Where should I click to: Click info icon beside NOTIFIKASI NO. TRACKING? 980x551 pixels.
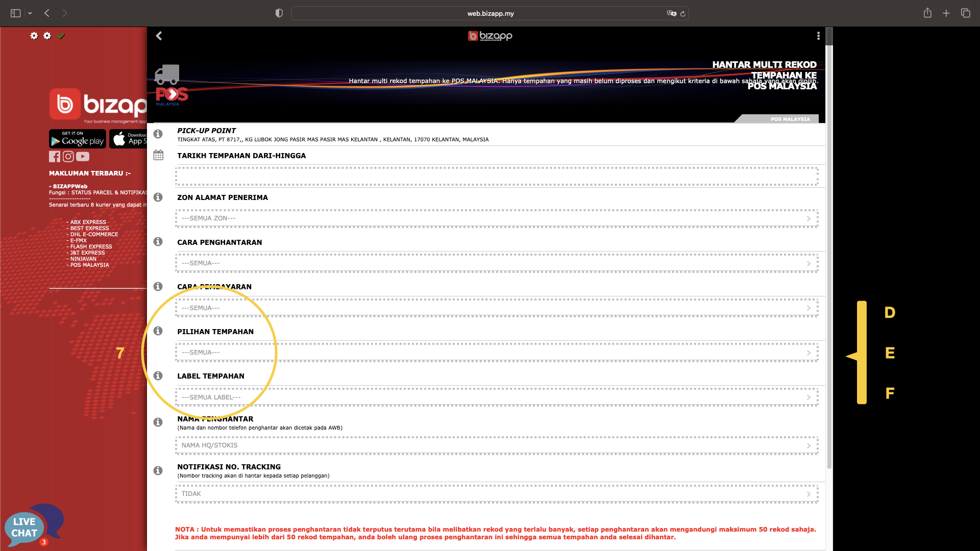tap(158, 470)
